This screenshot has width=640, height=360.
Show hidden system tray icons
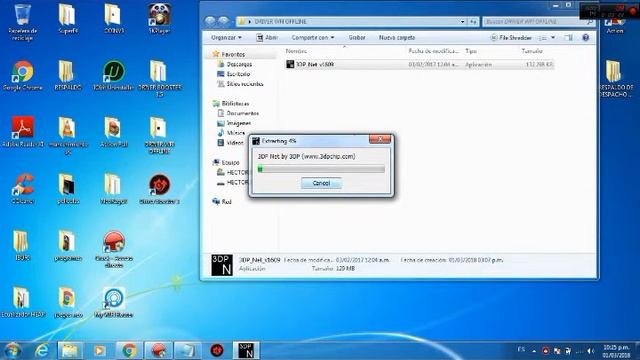pos(534,351)
